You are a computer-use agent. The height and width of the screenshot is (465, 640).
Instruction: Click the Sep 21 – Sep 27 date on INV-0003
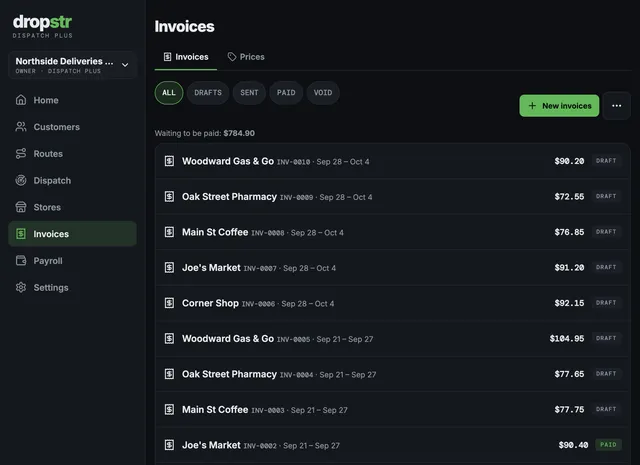coord(319,410)
